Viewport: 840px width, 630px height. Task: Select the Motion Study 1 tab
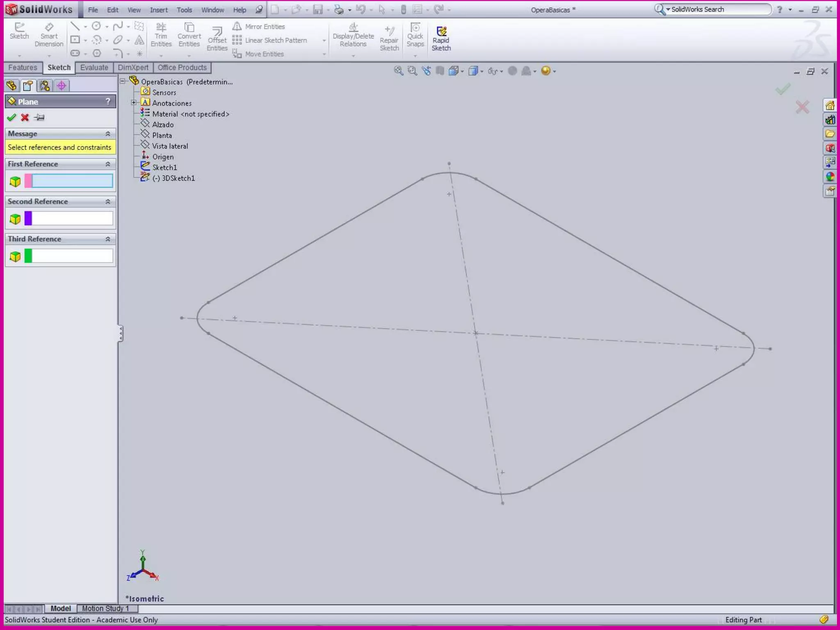[105, 608]
